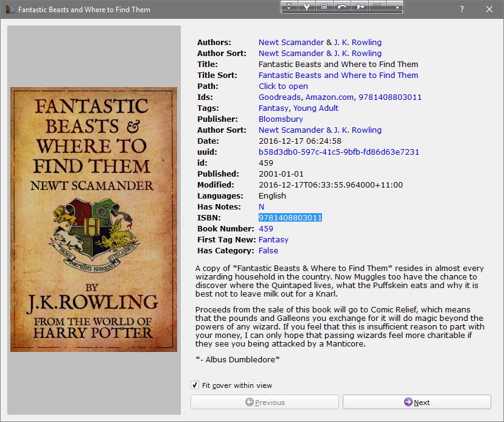This screenshot has width=504, height=422.
Task: Click the small window rectangle icon in title toolbar
Action: point(324,7)
